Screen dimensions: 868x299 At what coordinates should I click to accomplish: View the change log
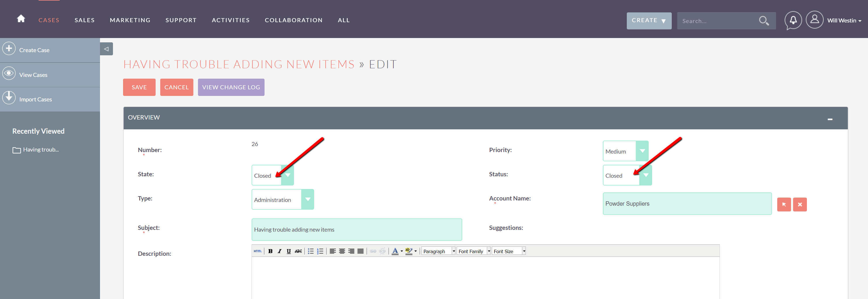(231, 87)
